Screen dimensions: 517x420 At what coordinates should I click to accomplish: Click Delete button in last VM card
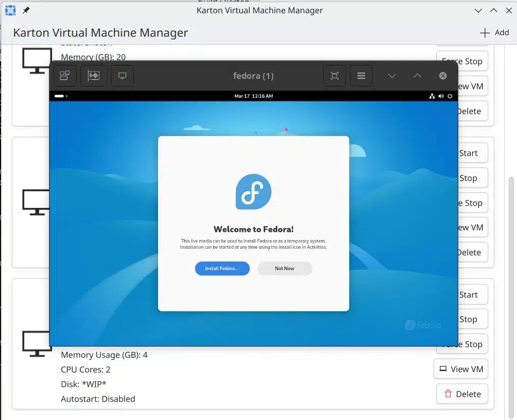pos(462,394)
